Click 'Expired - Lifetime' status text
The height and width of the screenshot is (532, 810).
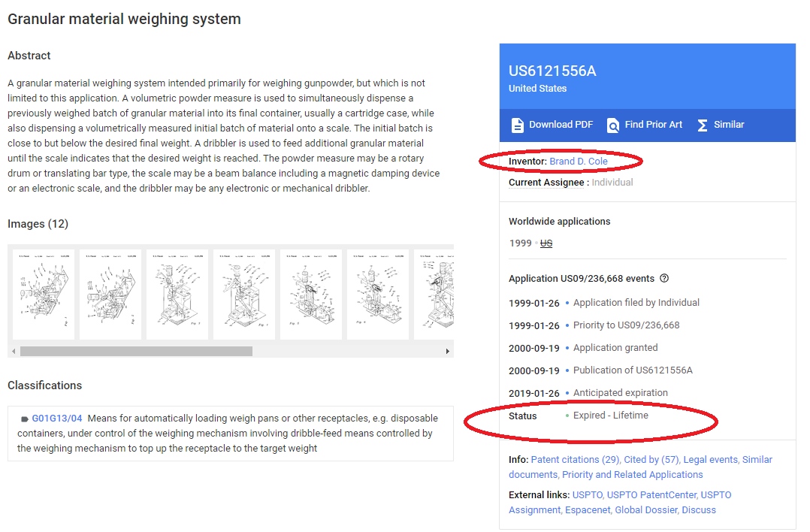click(611, 416)
